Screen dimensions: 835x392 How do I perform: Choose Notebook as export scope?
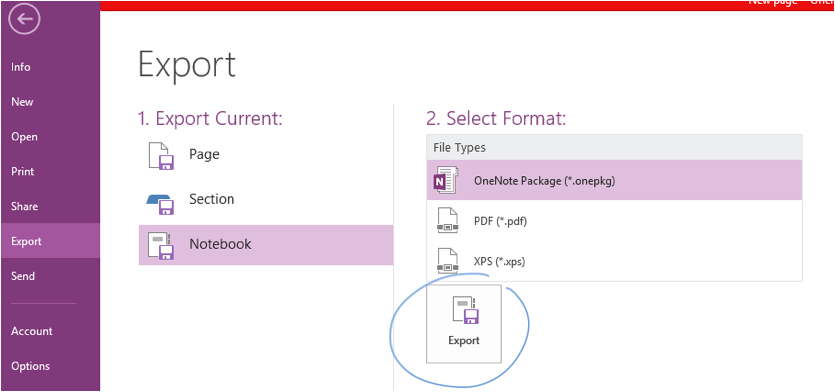(x=266, y=245)
